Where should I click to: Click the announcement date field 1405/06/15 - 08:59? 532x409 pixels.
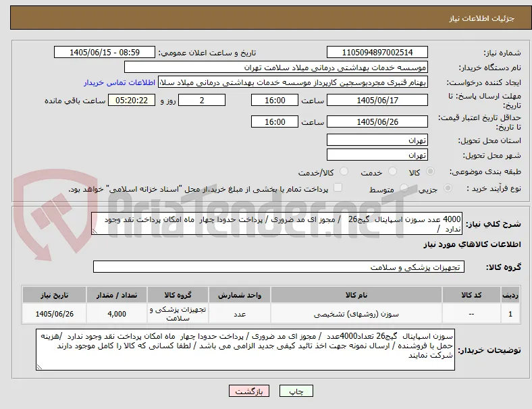[x=105, y=52]
